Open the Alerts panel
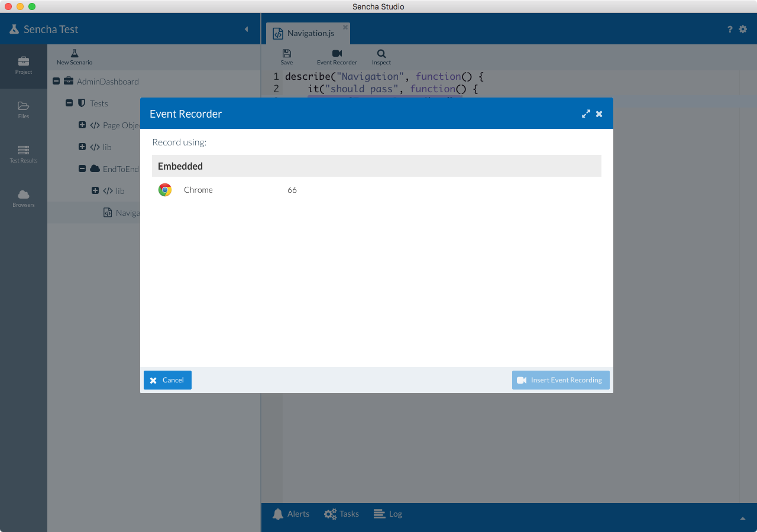The image size is (757, 532). tap(291, 514)
